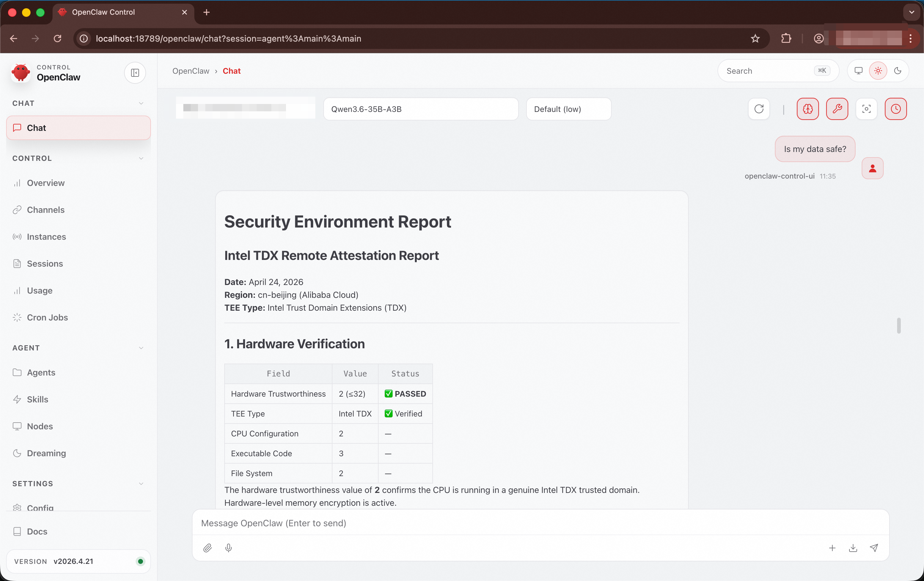Click the Chat breadcrumb

point(231,71)
